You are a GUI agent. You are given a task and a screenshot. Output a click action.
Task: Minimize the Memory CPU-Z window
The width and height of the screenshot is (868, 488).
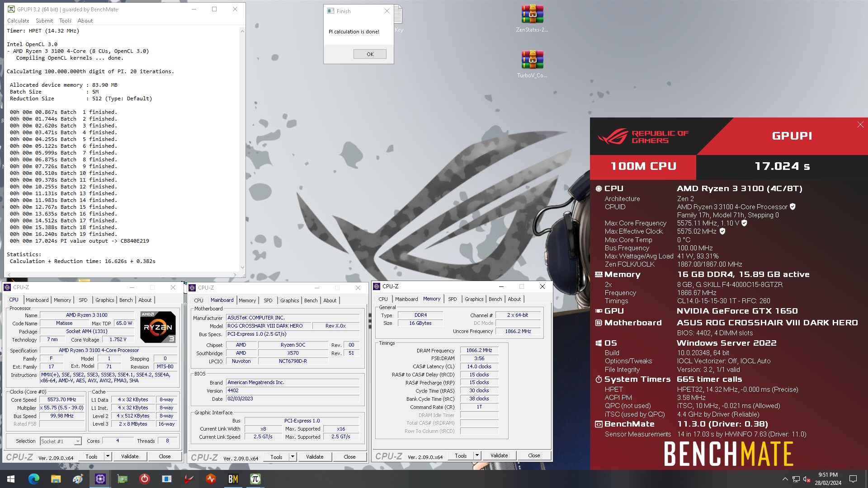click(501, 286)
